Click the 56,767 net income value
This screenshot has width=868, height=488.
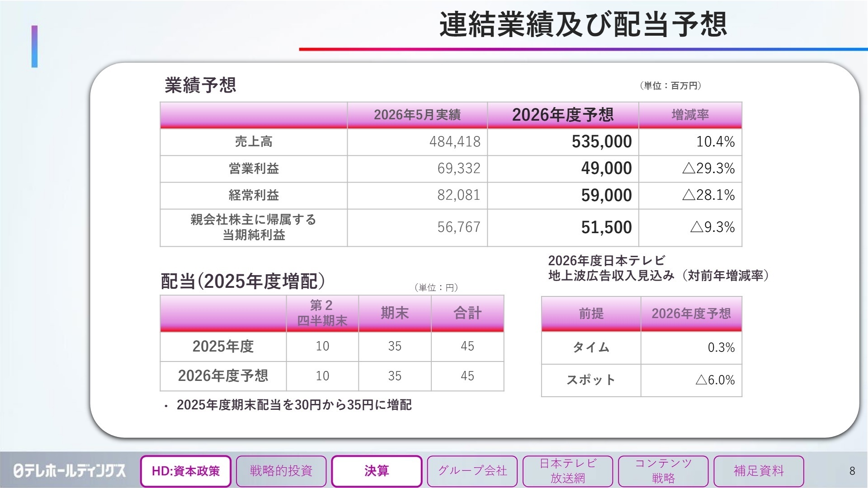459,227
